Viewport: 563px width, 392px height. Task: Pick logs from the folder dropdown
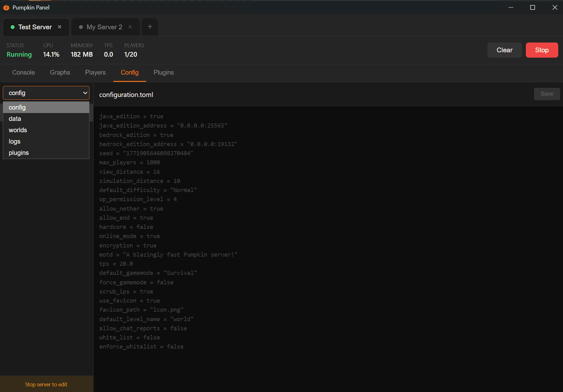click(x=14, y=141)
